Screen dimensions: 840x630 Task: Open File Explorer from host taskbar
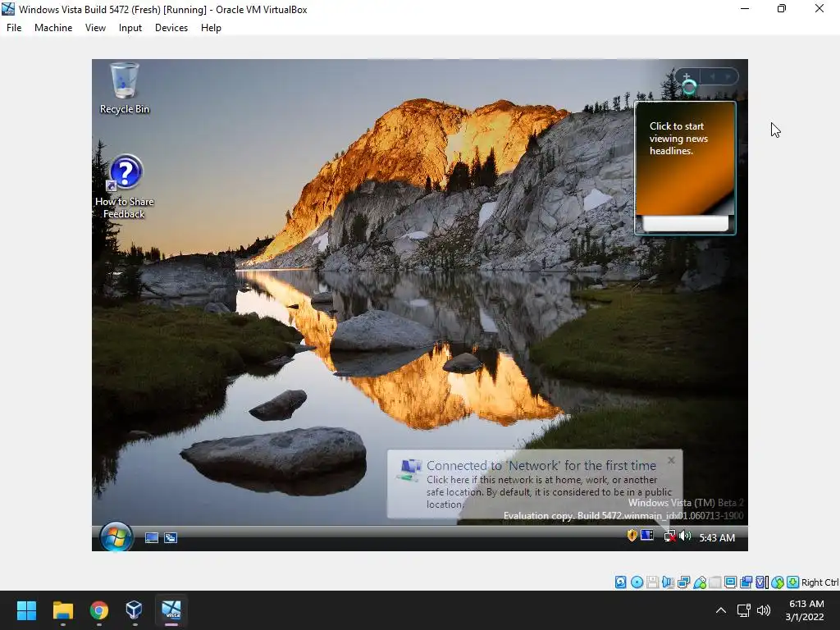62,610
